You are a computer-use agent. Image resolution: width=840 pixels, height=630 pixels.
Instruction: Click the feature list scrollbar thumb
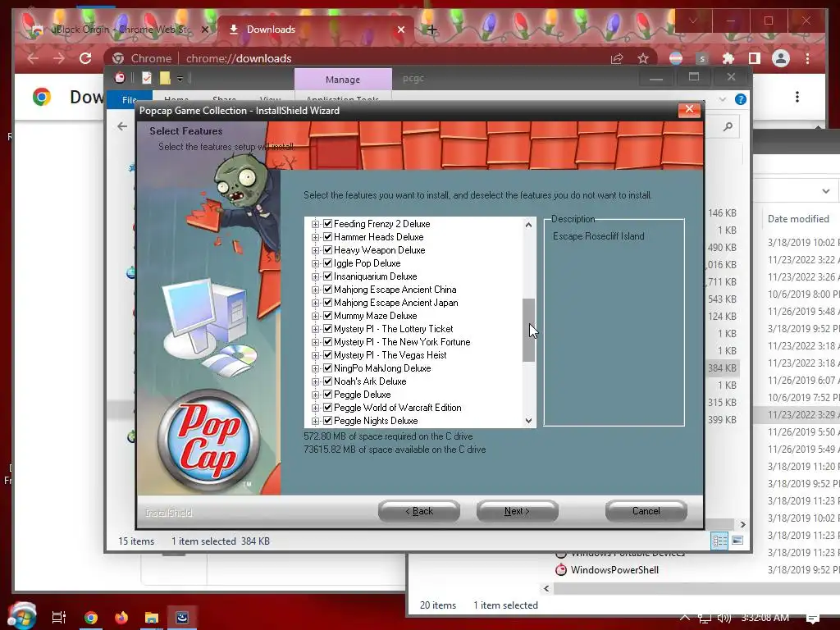[529, 330]
